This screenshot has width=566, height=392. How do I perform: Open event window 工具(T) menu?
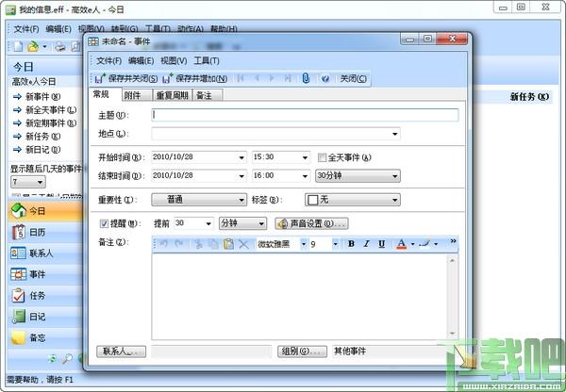207,61
